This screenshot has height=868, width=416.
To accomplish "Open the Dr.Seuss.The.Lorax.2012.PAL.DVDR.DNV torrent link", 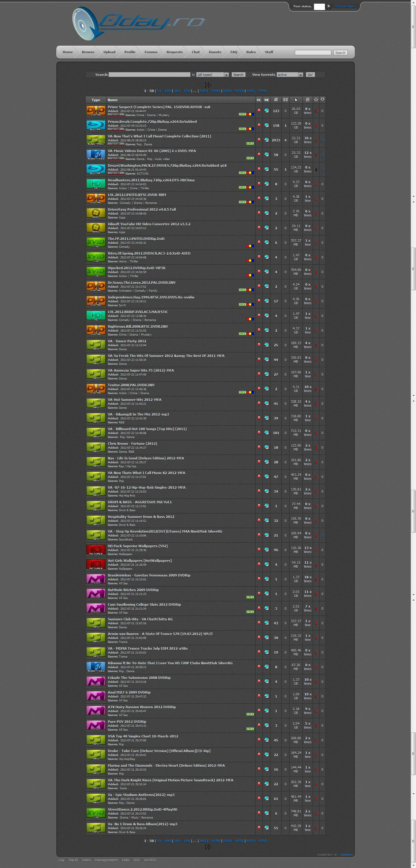I will coord(142,282).
